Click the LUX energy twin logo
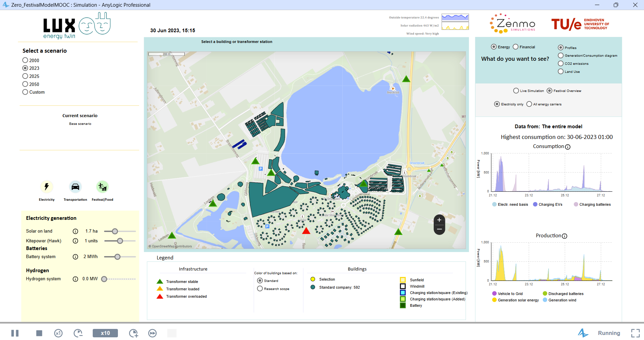The image size is (644, 340). click(x=77, y=26)
